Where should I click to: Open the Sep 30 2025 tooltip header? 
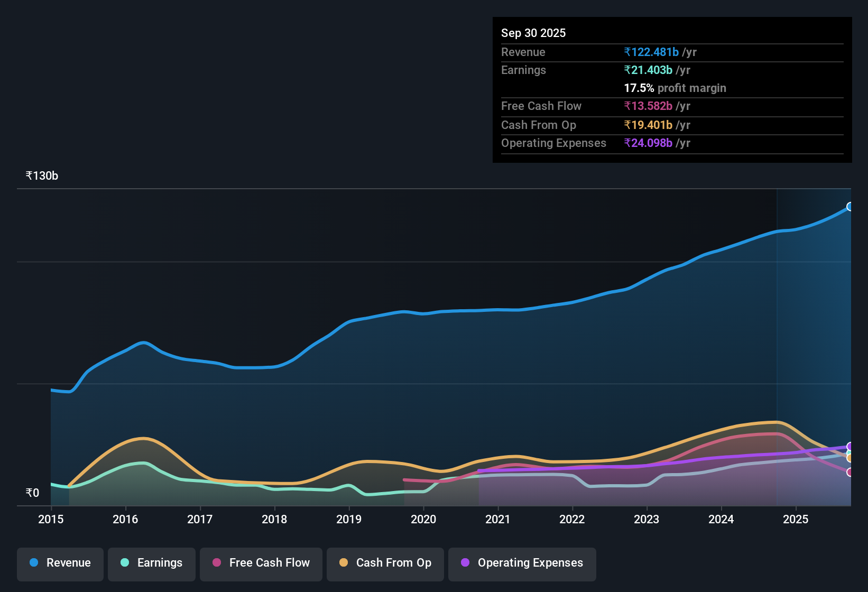tap(533, 33)
